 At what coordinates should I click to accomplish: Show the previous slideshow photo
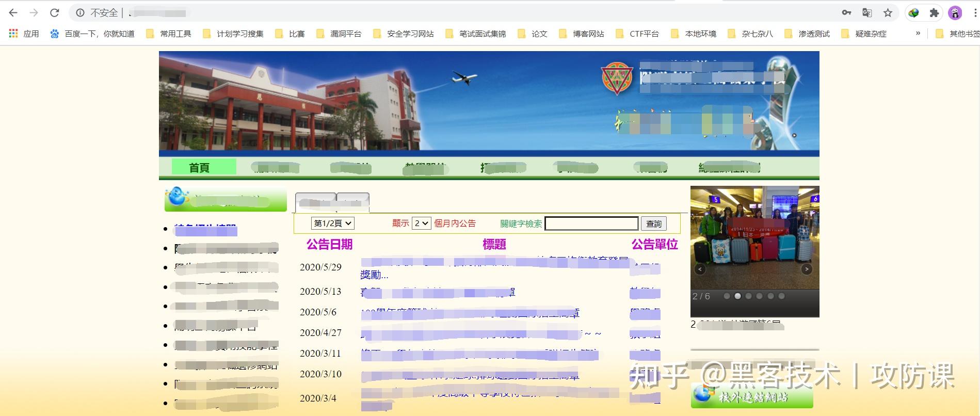tap(700, 269)
